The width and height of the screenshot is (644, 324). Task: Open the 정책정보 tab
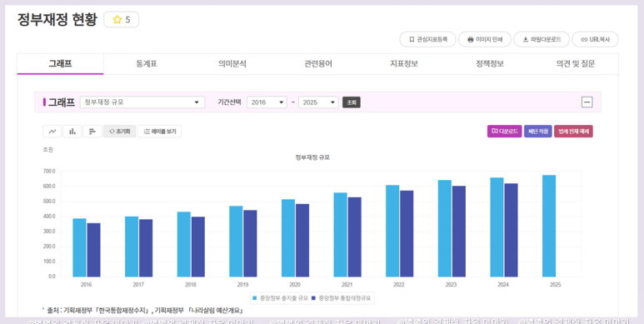pos(490,64)
